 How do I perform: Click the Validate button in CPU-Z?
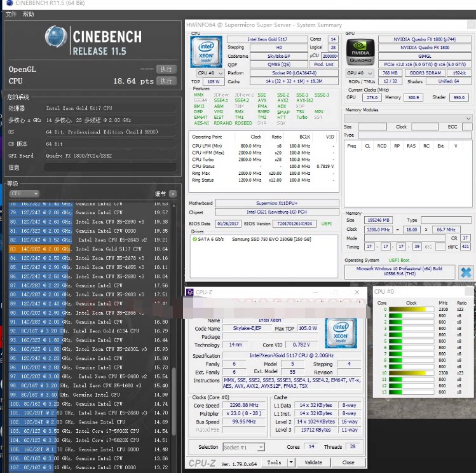click(313, 462)
